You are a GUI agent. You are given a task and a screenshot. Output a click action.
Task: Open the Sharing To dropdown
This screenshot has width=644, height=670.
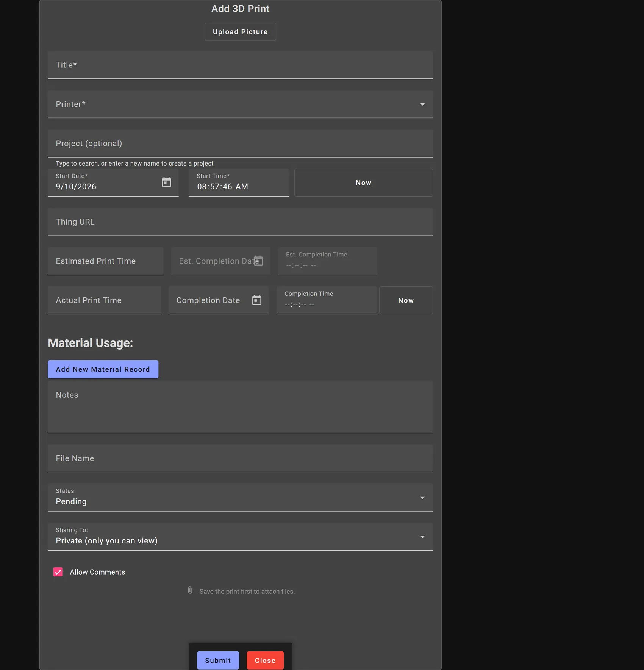click(240, 537)
